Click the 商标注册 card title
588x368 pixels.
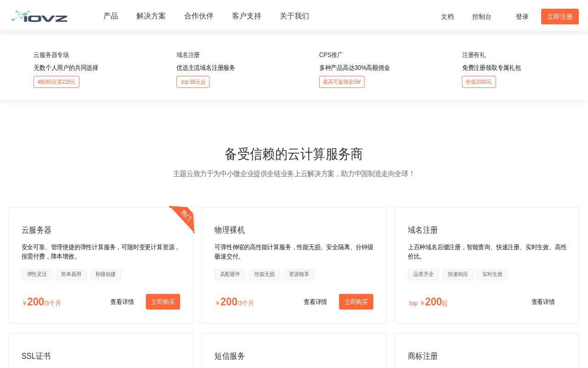[x=423, y=356]
